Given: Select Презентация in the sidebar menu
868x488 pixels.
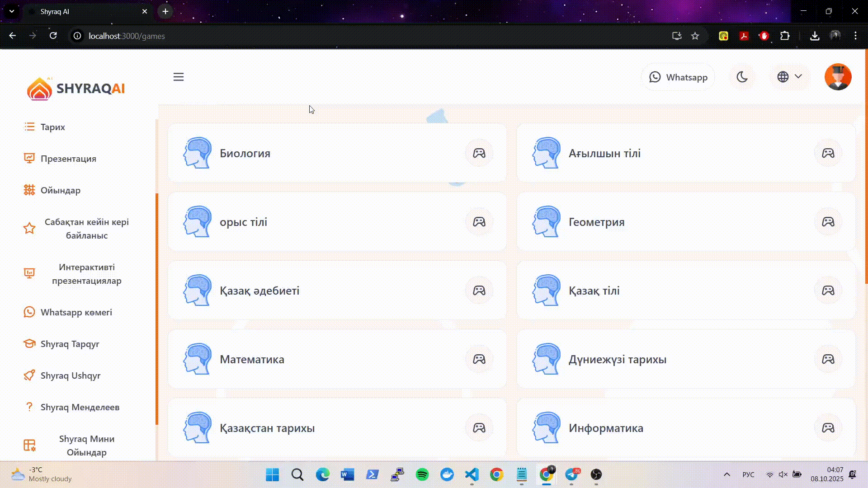Looking at the screenshot, I should [68, 159].
